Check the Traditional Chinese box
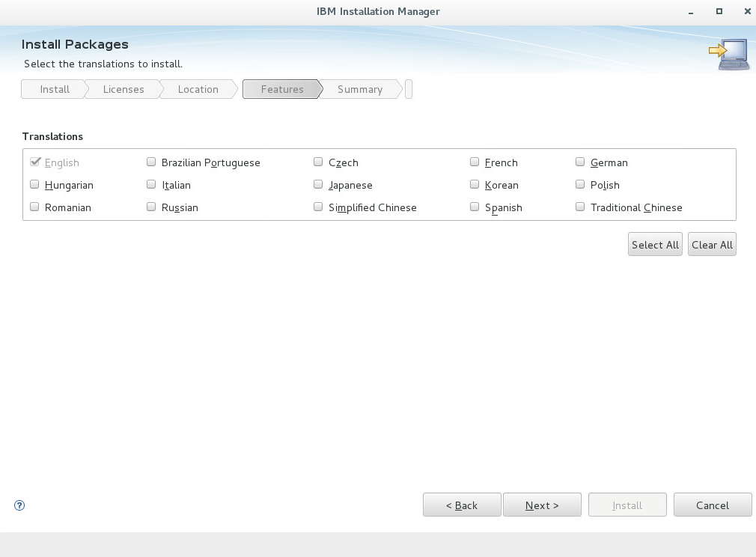 (x=580, y=207)
